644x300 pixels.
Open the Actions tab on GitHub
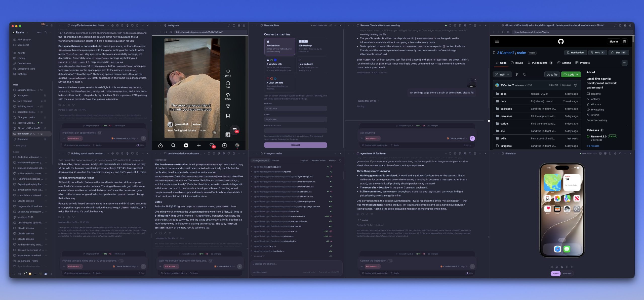564,63
